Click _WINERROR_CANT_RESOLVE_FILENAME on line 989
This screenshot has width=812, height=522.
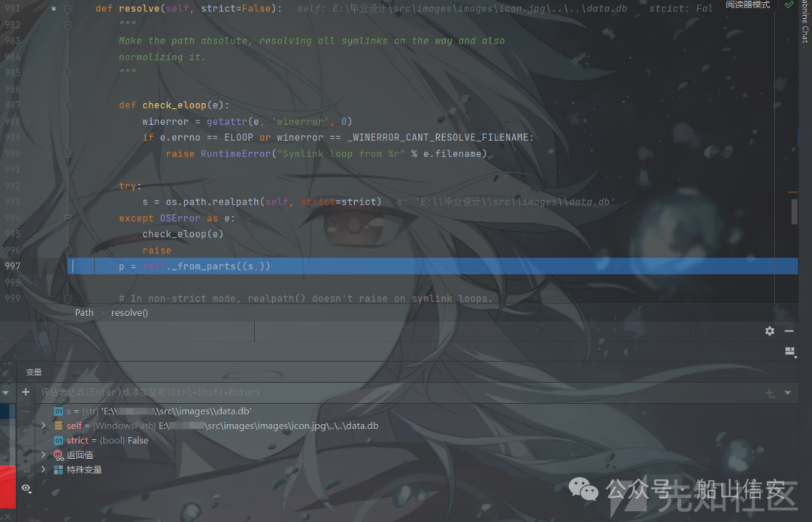click(438, 137)
